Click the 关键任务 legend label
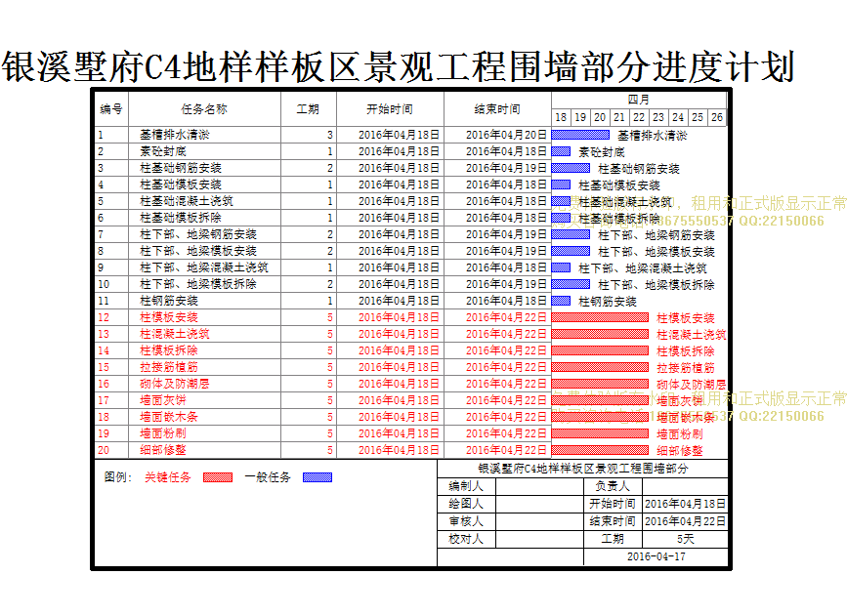The image size is (847, 616). click(x=167, y=477)
